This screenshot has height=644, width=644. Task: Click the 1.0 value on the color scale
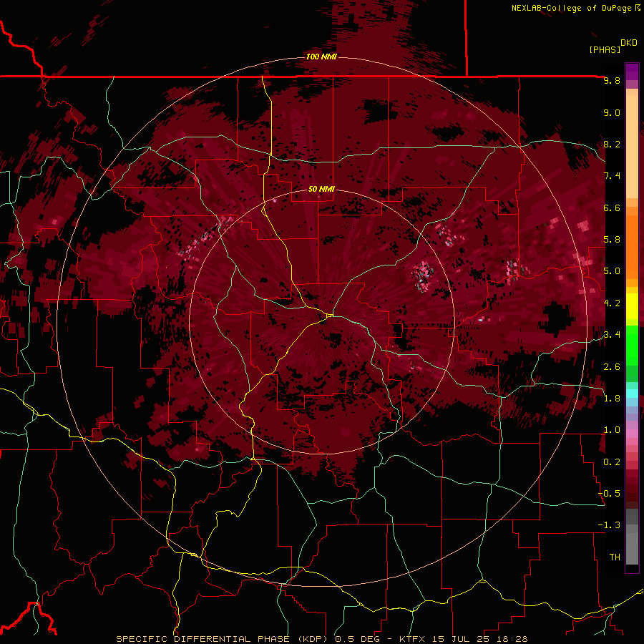pyautogui.click(x=612, y=430)
